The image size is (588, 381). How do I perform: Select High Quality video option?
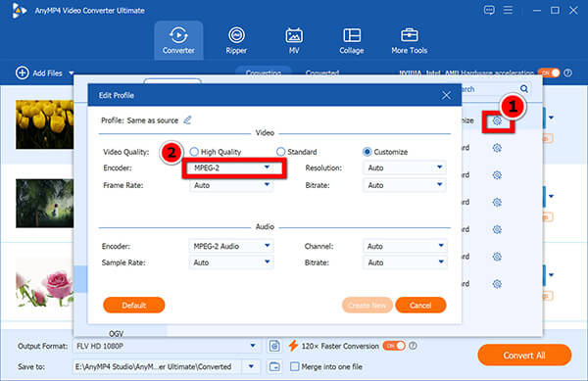216,152
